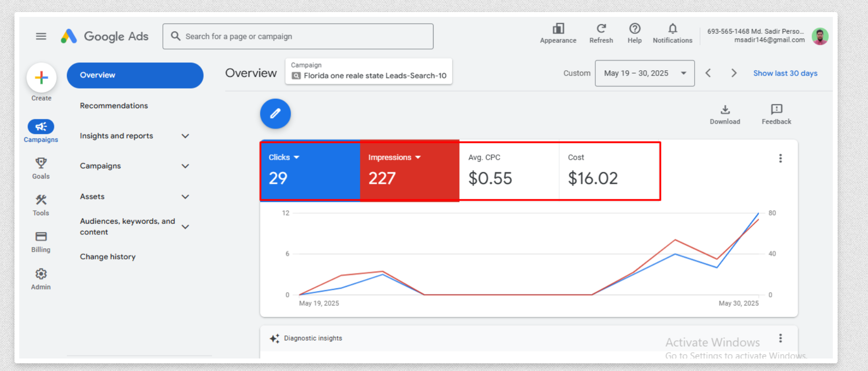Image resolution: width=868 pixels, height=371 pixels.
Task: Download the overview report
Action: coord(725,109)
